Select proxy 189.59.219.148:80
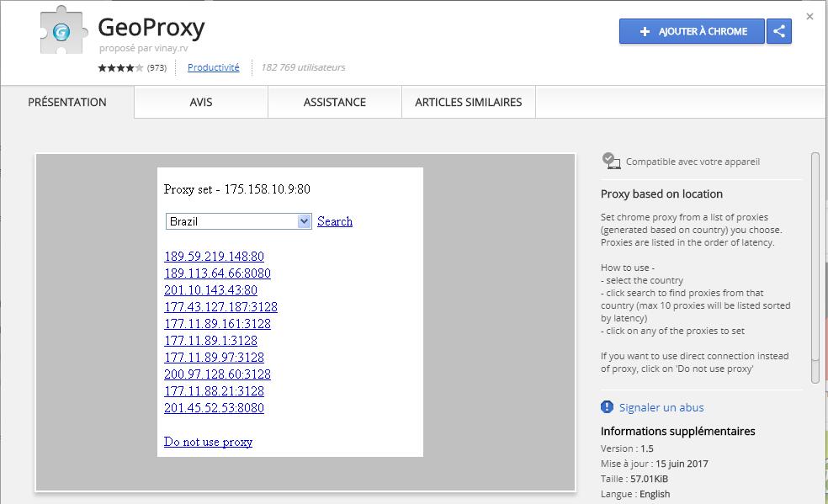This screenshot has width=828, height=504. tap(214, 257)
